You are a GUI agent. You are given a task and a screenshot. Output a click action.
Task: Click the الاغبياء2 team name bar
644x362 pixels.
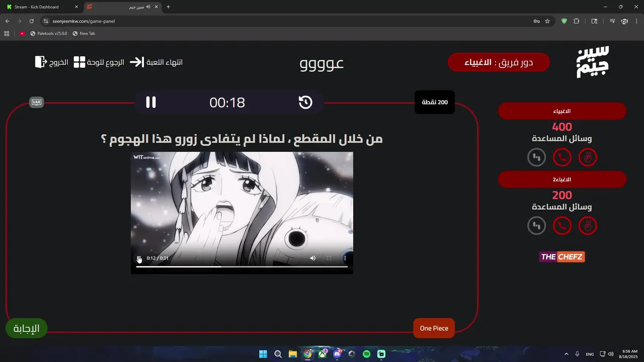click(562, 179)
